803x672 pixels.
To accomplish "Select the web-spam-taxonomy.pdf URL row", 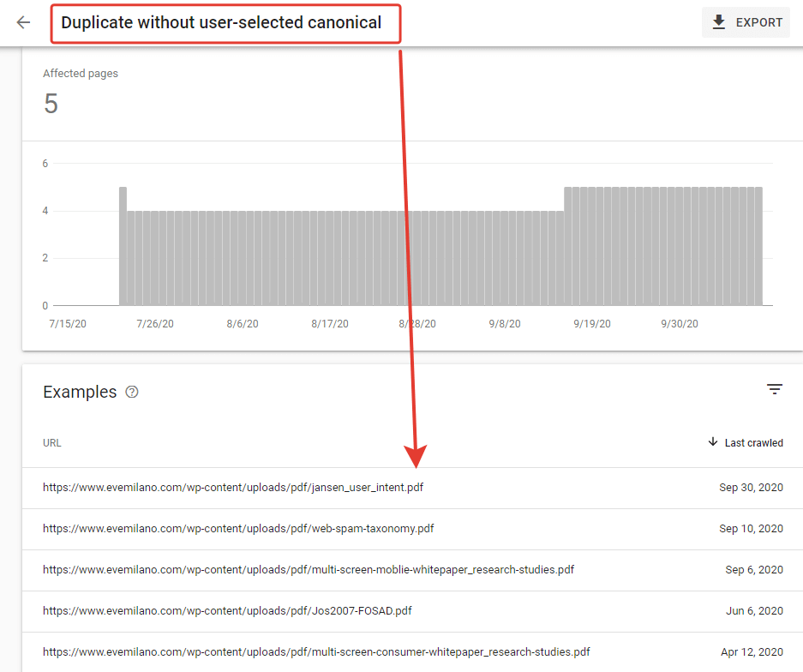I will 238,529.
